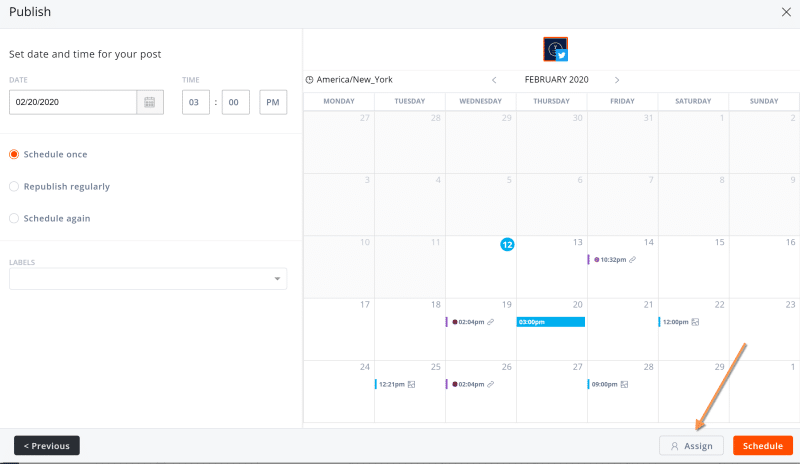The image size is (800, 464).
Task: Toggle the PM period selector
Action: 273,102
